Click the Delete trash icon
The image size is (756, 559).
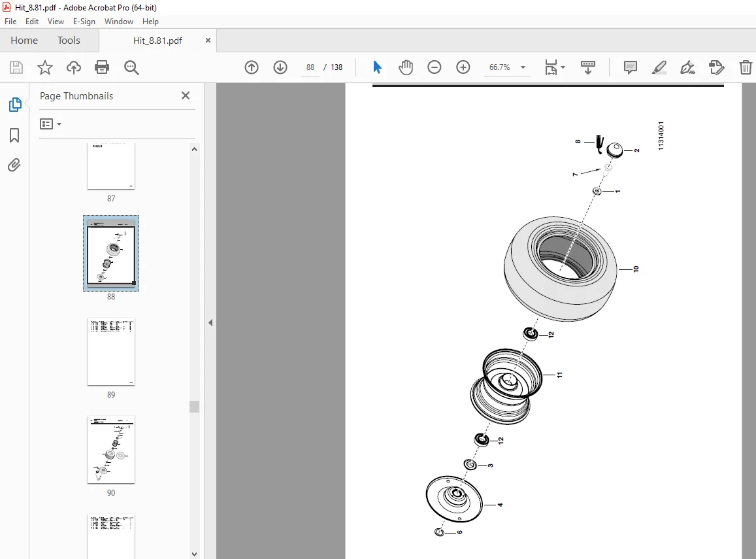coord(746,67)
